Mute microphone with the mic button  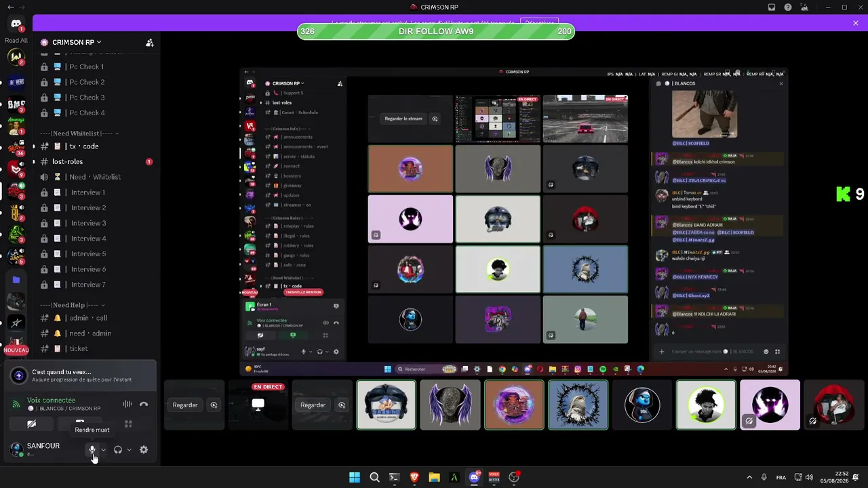[92, 449]
